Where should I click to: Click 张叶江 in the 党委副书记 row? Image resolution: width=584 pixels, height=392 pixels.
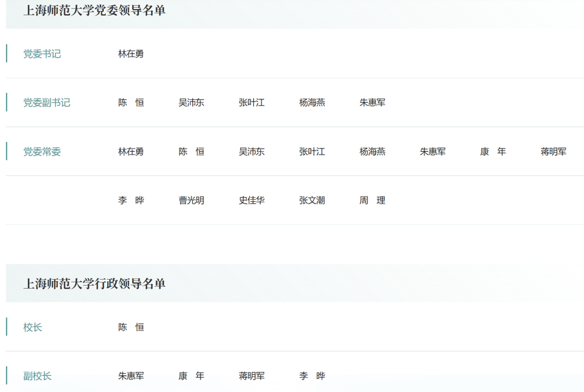coord(251,103)
